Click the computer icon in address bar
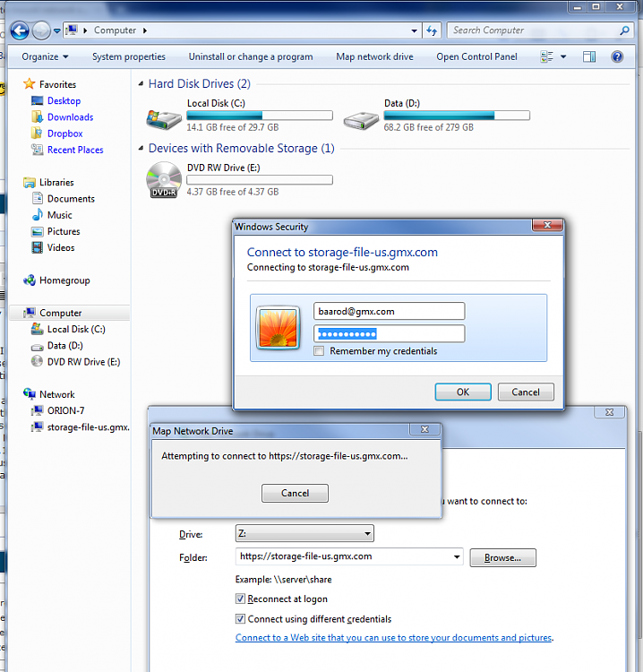This screenshot has width=643, height=672. pyautogui.click(x=71, y=30)
